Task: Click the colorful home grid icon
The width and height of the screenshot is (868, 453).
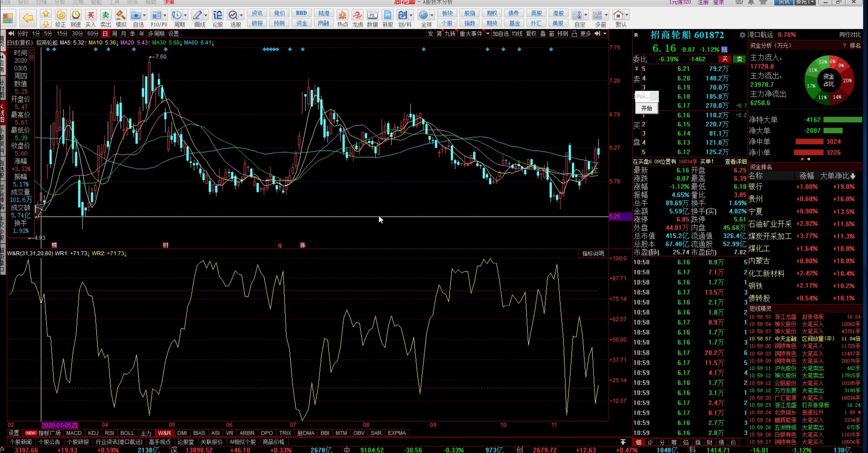Action: coord(8,18)
